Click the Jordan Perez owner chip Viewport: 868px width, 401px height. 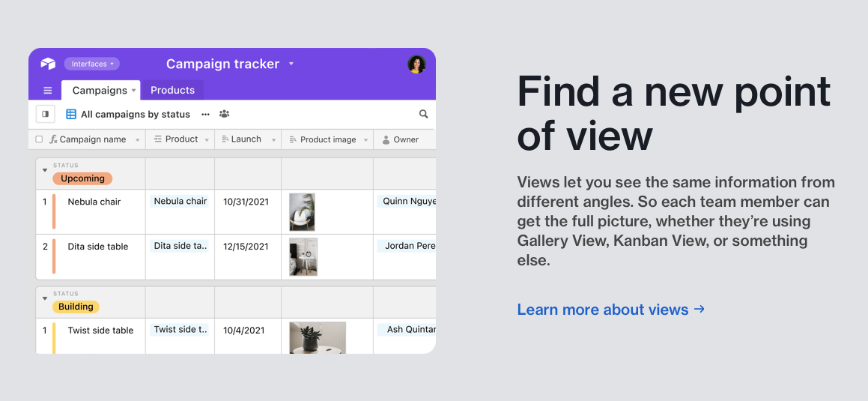[407, 245]
